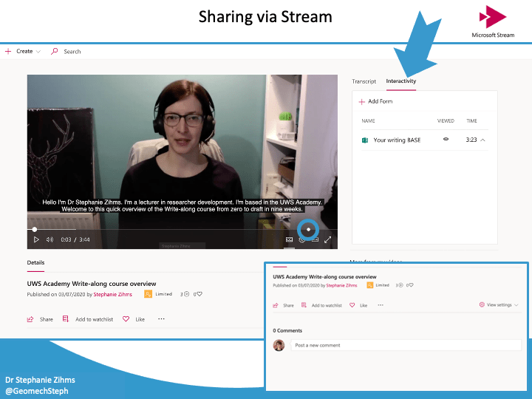Click the Microsoft Stream logo
The width and height of the screenshot is (532, 399).
pos(493,21)
